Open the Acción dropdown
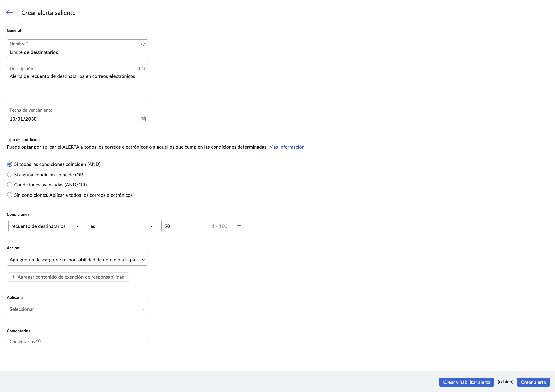The width and height of the screenshot is (555, 392). pos(77,260)
